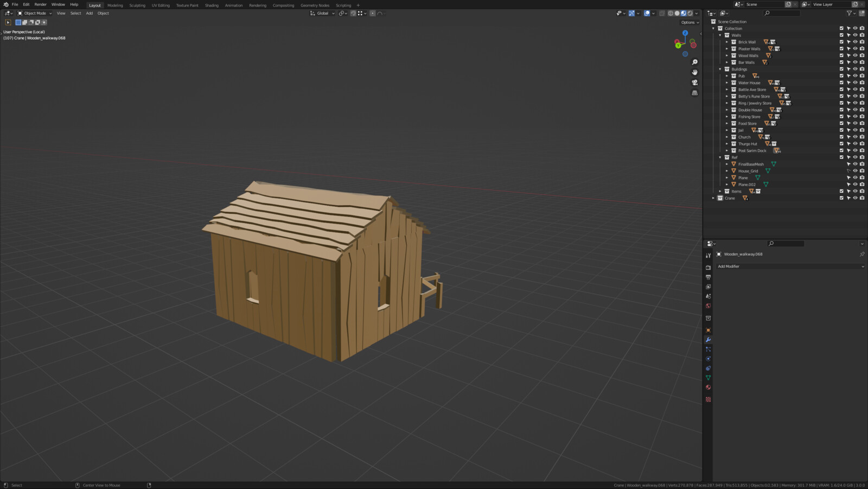
Task: Disable rendering for Food Store collection
Action: 862,123
